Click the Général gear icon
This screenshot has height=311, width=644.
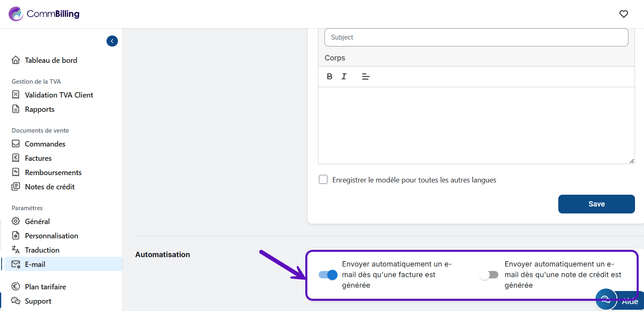click(16, 221)
